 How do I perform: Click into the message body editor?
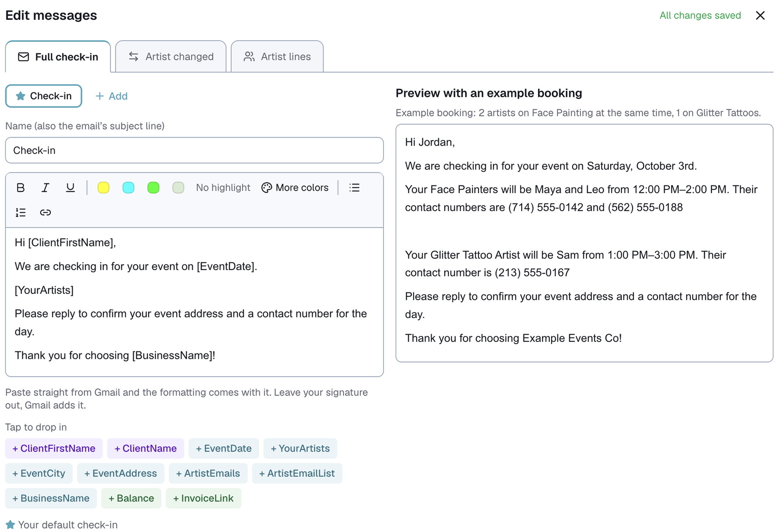(194, 302)
